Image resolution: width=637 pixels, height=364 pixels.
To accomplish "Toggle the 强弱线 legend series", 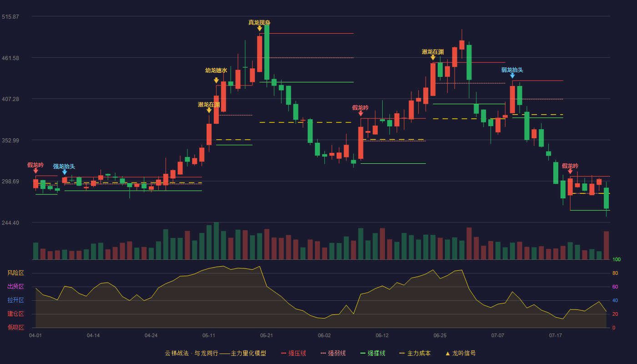I will click(x=333, y=353).
